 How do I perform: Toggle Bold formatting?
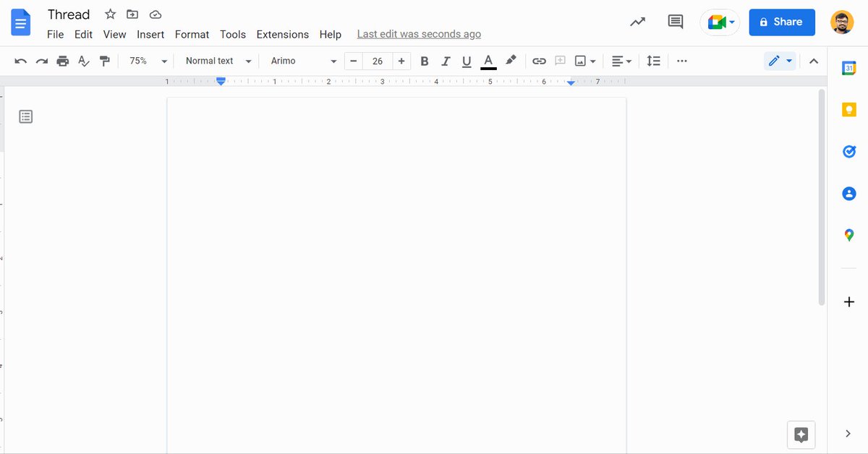coord(425,61)
